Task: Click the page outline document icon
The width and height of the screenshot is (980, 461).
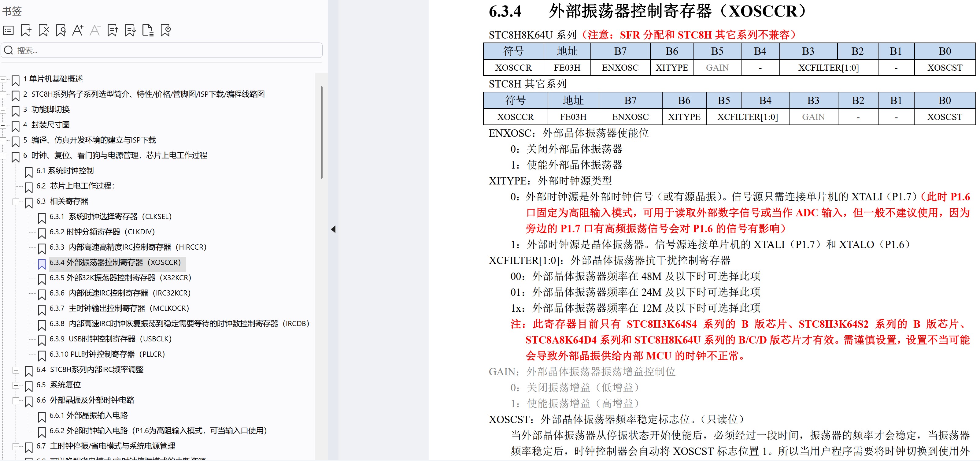Action: click(x=148, y=30)
